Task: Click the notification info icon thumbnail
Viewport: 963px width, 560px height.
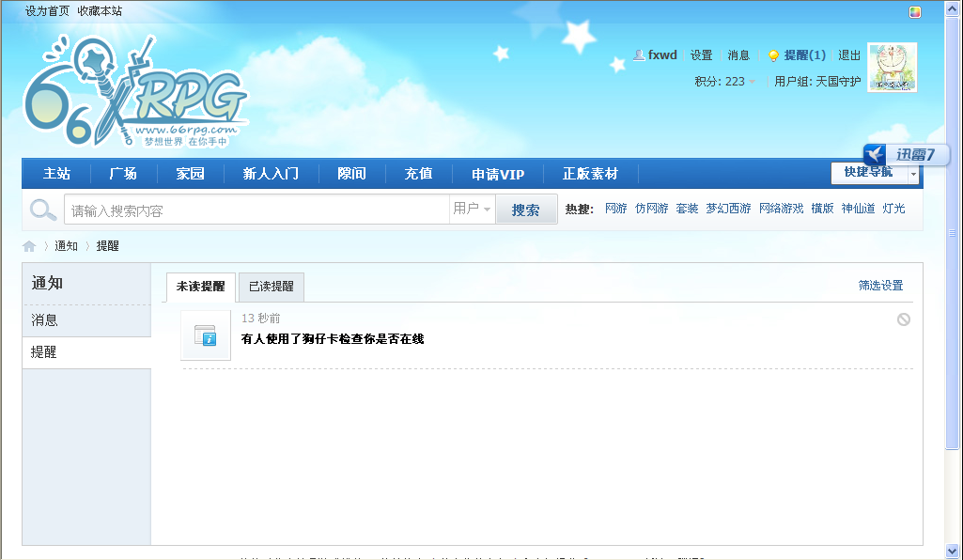Action: tap(206, 335)
